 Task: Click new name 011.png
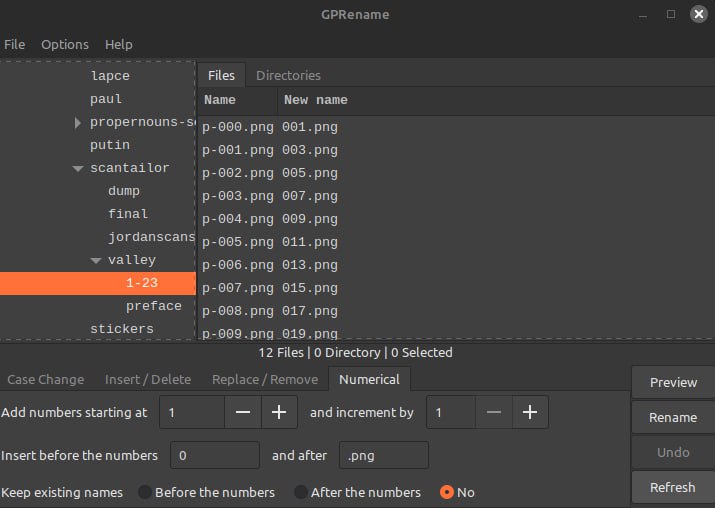coord(310,242)
